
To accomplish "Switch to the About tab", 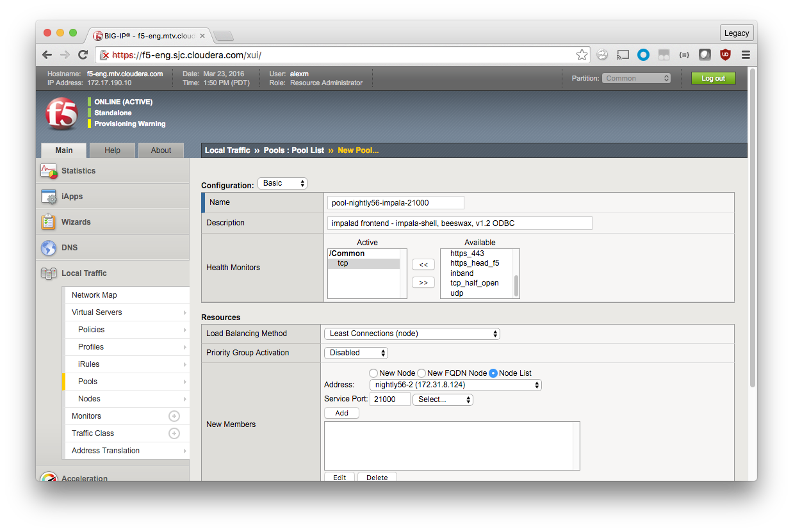I will [161, 150].
